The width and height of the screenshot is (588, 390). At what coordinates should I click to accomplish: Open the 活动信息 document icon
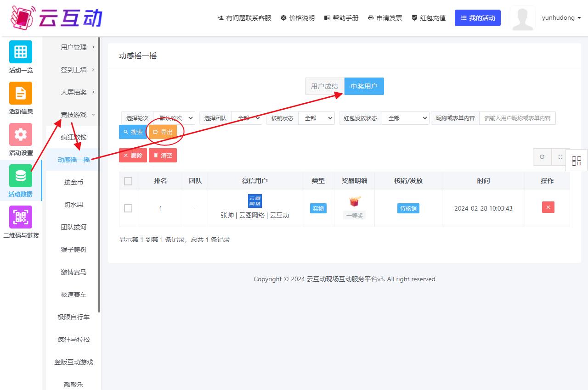[21, 93]
